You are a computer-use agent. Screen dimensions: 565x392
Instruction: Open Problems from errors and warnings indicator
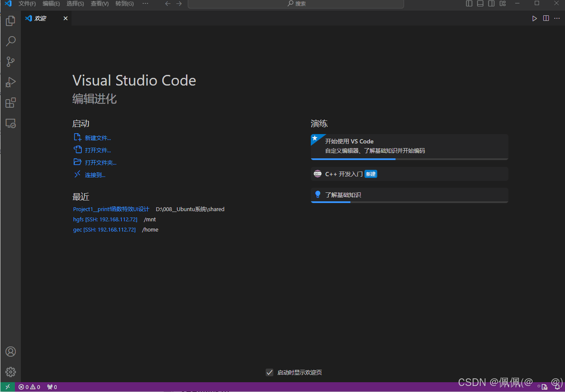pyautogui.click(x=29, y=387)
